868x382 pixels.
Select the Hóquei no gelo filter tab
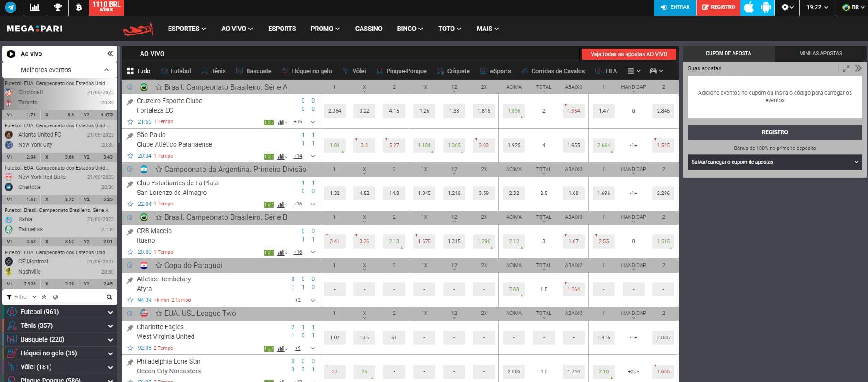[306, 71]
